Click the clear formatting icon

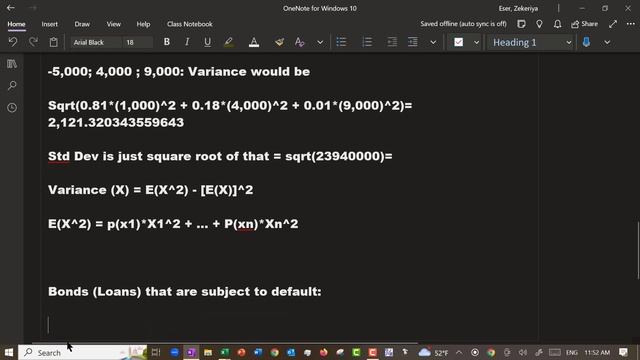click(x=300, y=42)
